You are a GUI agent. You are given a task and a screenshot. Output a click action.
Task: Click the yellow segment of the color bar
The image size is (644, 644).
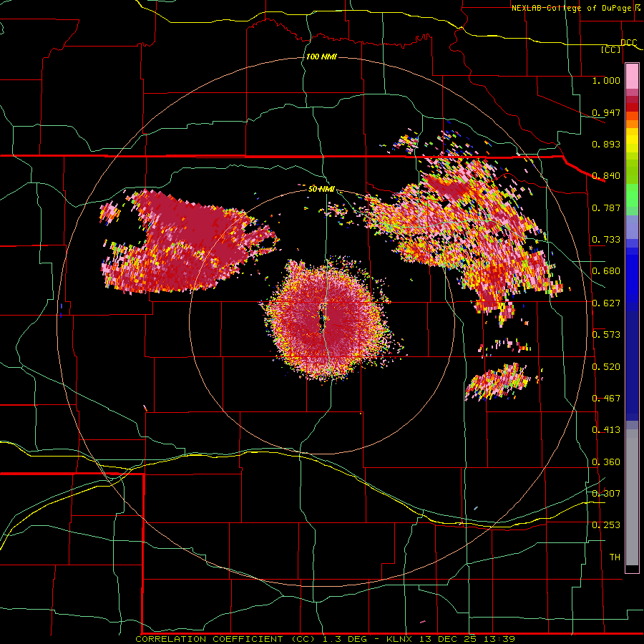[632, 142]
